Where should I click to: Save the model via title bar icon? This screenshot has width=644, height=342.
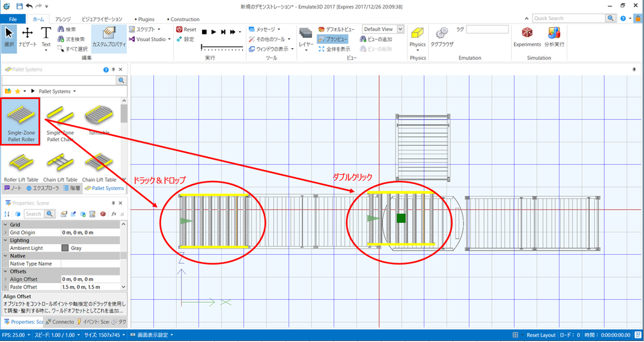point(20,6)
